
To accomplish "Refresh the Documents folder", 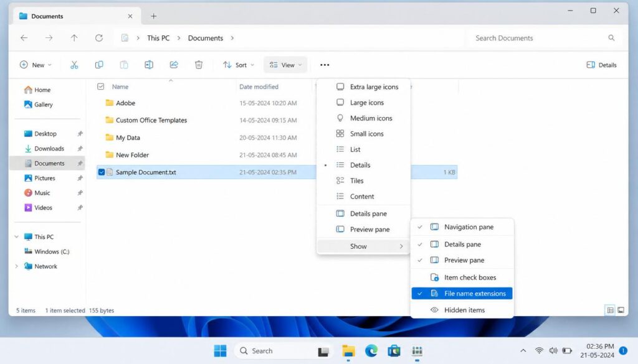I will pos(99,38).
